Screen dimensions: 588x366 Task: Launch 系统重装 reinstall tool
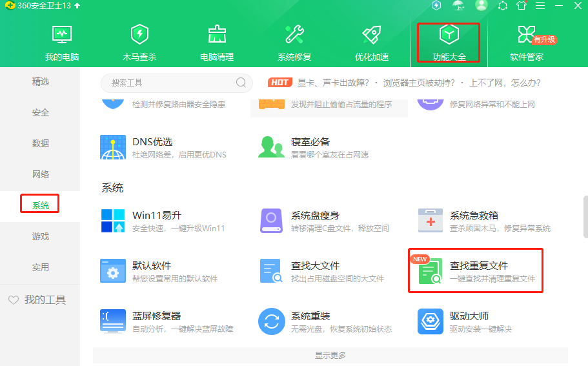[325, 321]
